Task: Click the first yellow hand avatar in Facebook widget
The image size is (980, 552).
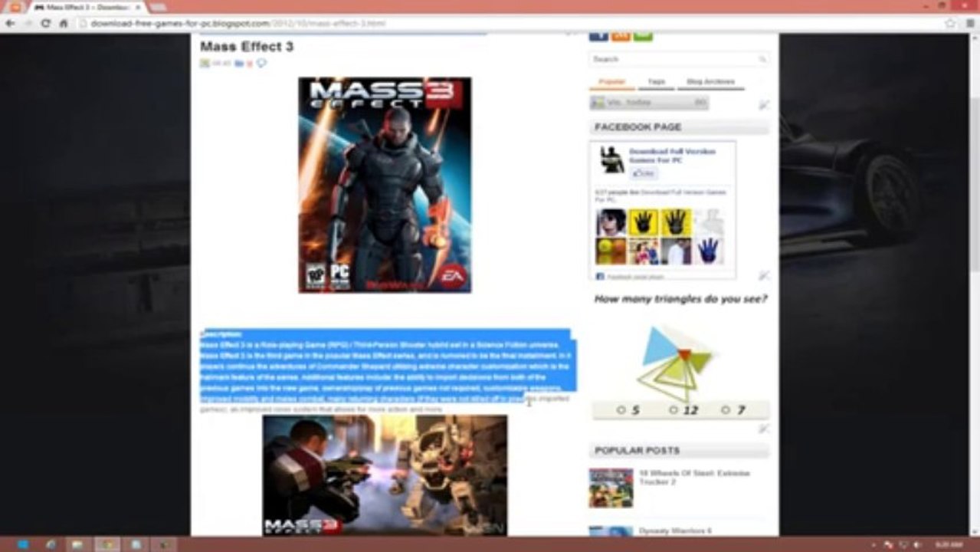Action: [643, 222]
